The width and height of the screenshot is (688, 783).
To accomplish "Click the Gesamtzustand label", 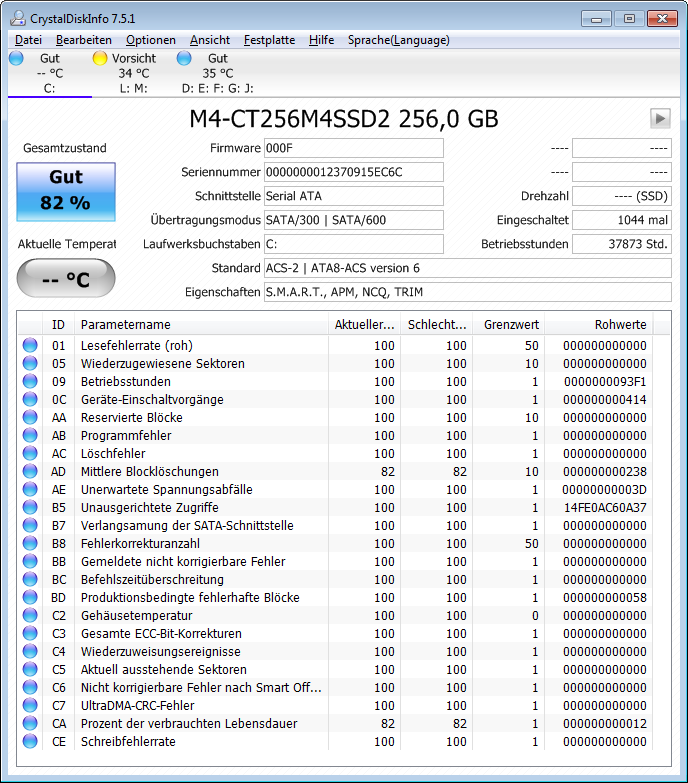I will point(65,148).
